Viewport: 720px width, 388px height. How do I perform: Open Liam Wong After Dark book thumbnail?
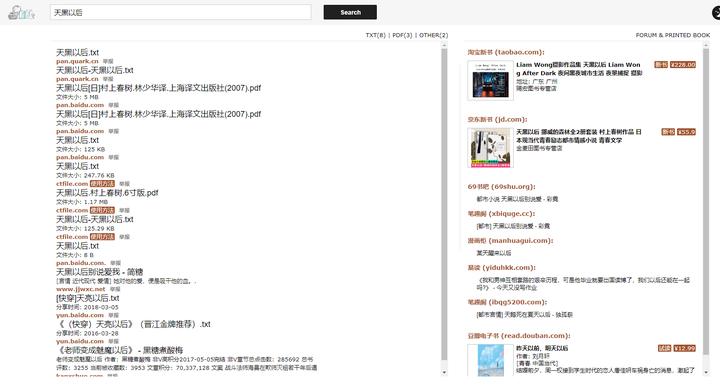tap(490, 80)
